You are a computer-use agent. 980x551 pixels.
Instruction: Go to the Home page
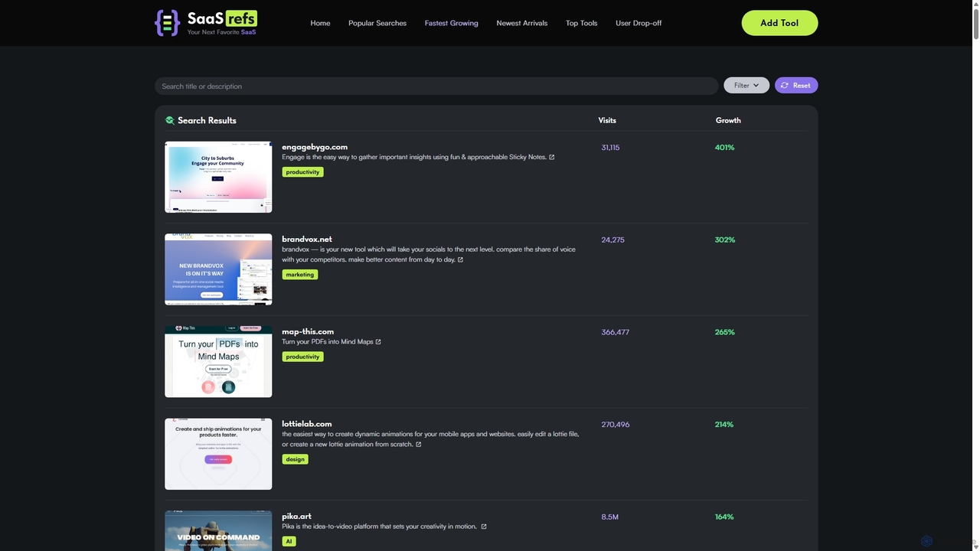(x=320, y=23)
